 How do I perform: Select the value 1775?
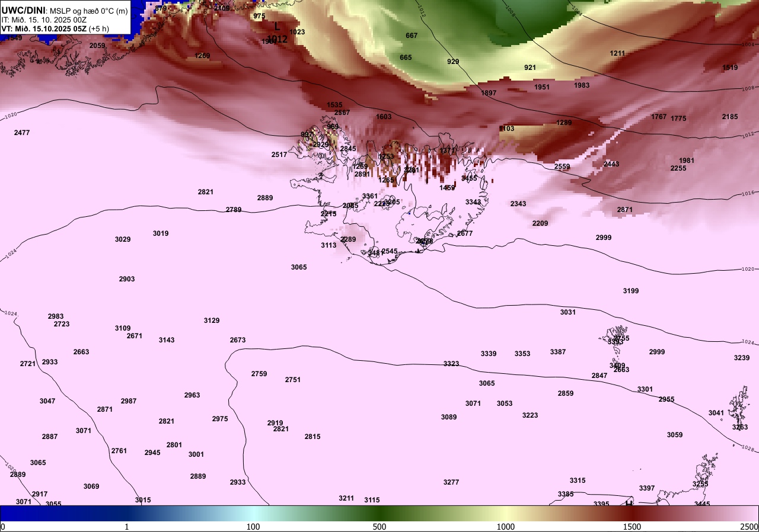tap(678, 118)
